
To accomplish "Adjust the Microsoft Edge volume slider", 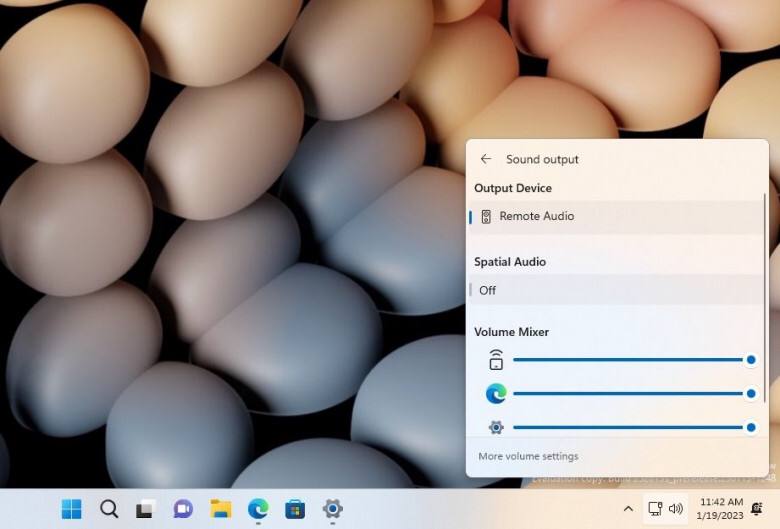I will pyautogui.click(x=632, y=394).
